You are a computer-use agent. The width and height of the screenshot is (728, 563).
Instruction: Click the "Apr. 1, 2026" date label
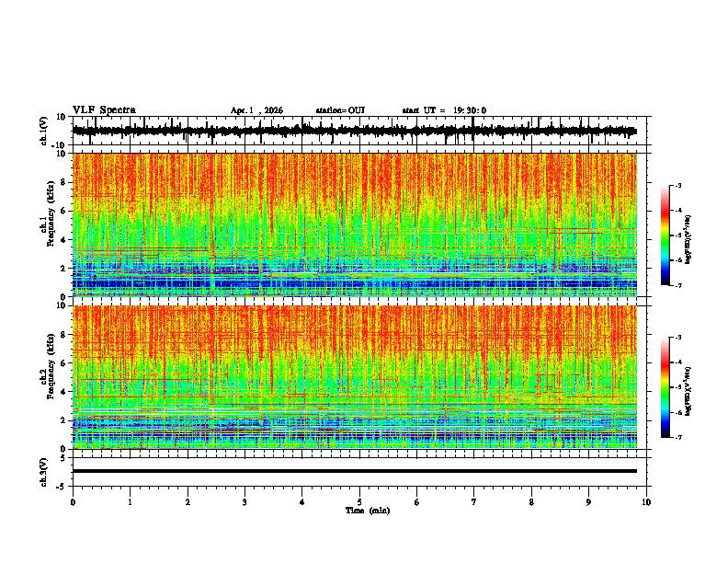pos(256,110)
